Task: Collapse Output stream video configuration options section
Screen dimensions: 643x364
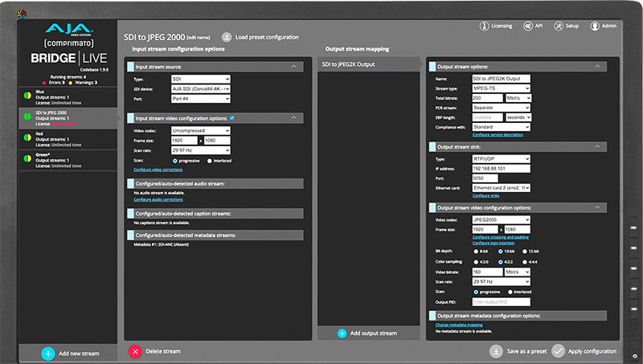Action: [597, 208]
